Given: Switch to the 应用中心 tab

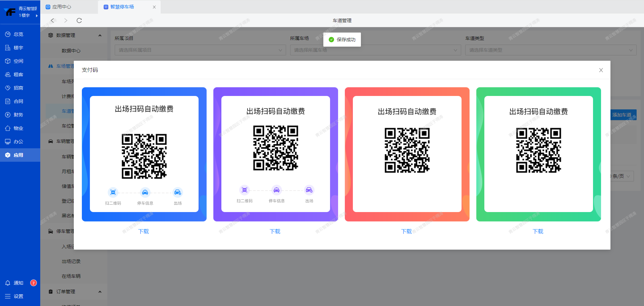Looking at the screenshot, I should (62, 7).
